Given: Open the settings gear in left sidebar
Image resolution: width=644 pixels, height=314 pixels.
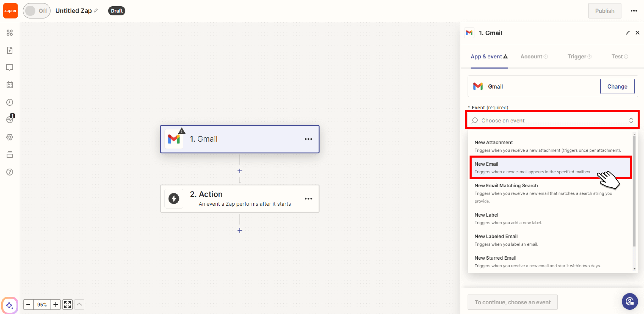Looking at the screenshot, I should 10,137.
